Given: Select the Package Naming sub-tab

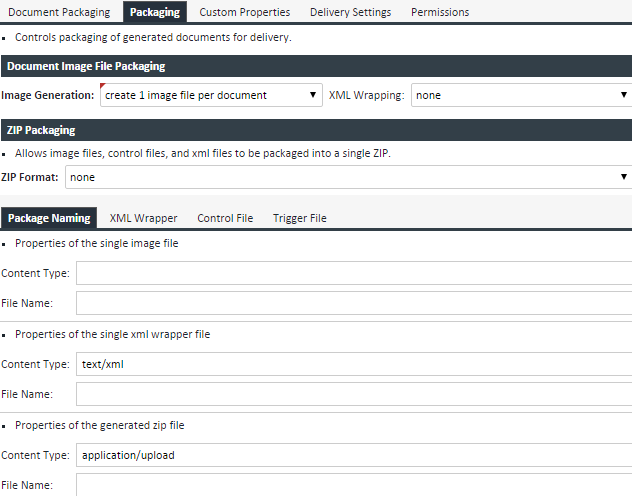Looking at the screenshot, I should coord(48,218).
